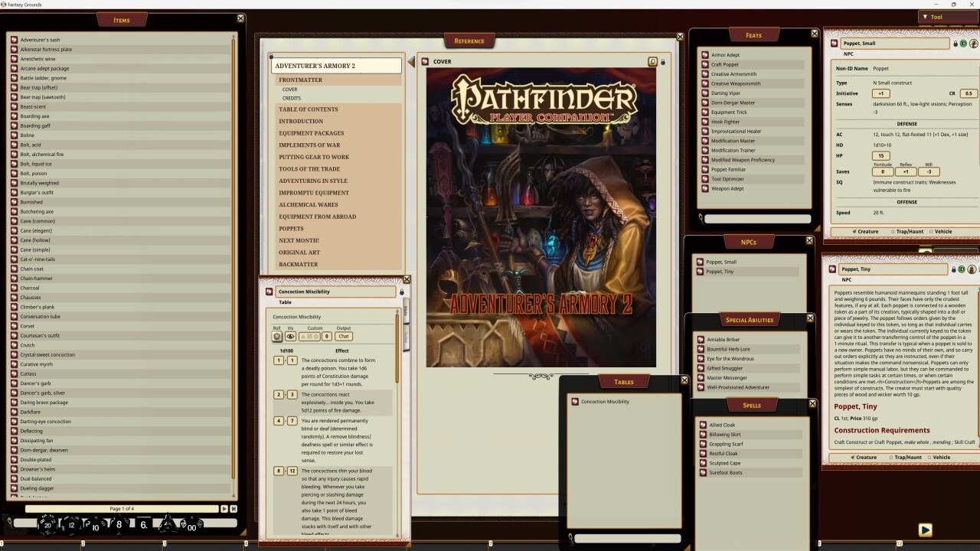Click the lock icon on the Concoction Miscibility window

pyautogui.click(x=403, y=292)
